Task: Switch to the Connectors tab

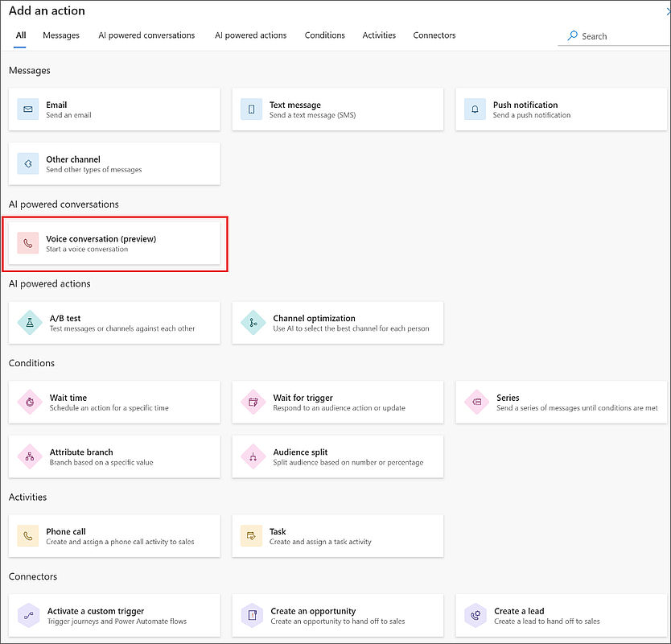Action: pos(434,35)
